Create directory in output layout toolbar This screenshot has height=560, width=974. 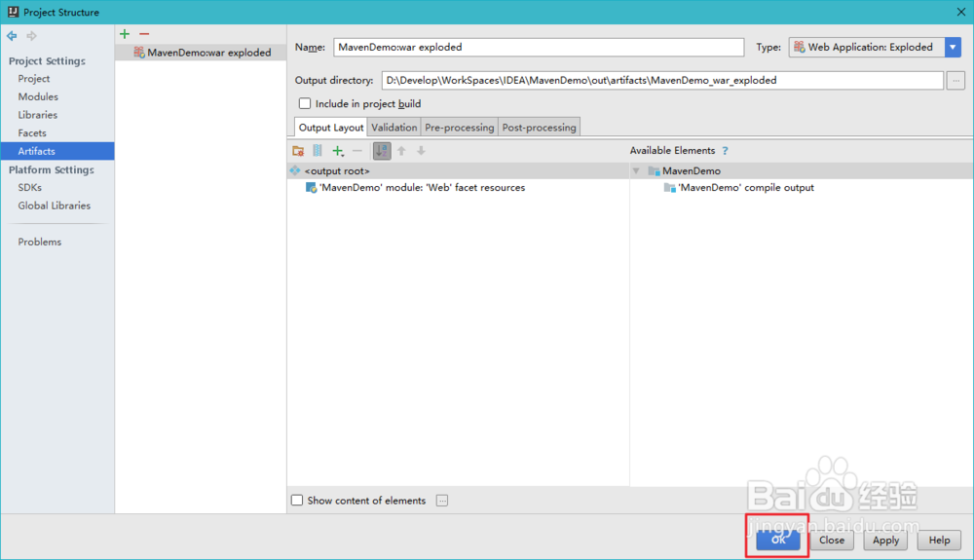coord(298,151)
